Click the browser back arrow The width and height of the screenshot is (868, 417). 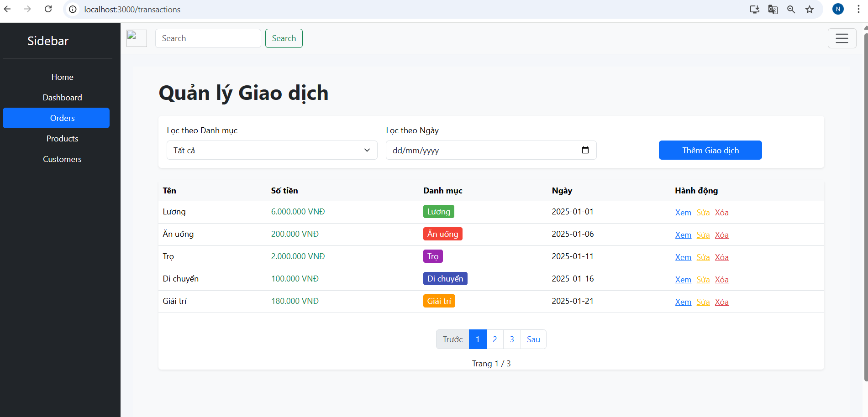(8, 9)
